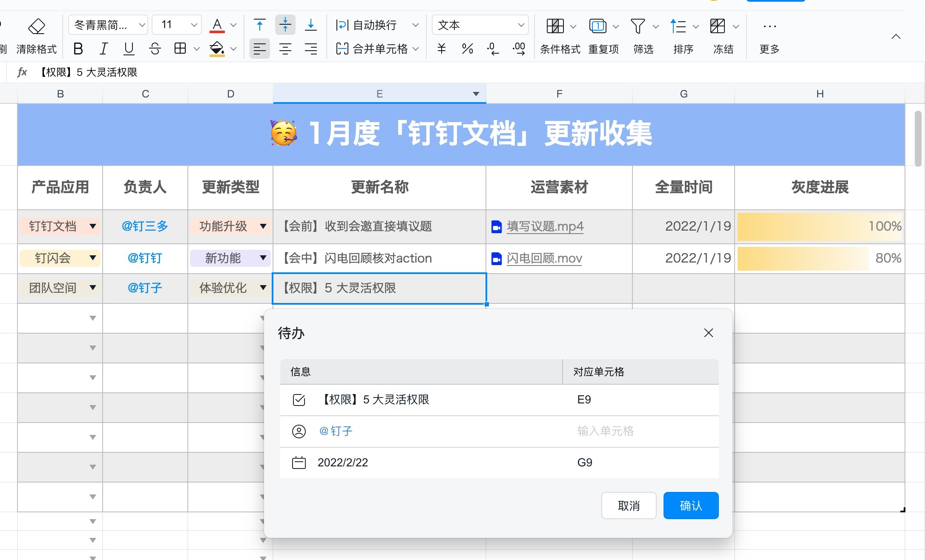Confirm the todo with 确认 button
This screenshot has width=925, height=560.
coord(691,505)
